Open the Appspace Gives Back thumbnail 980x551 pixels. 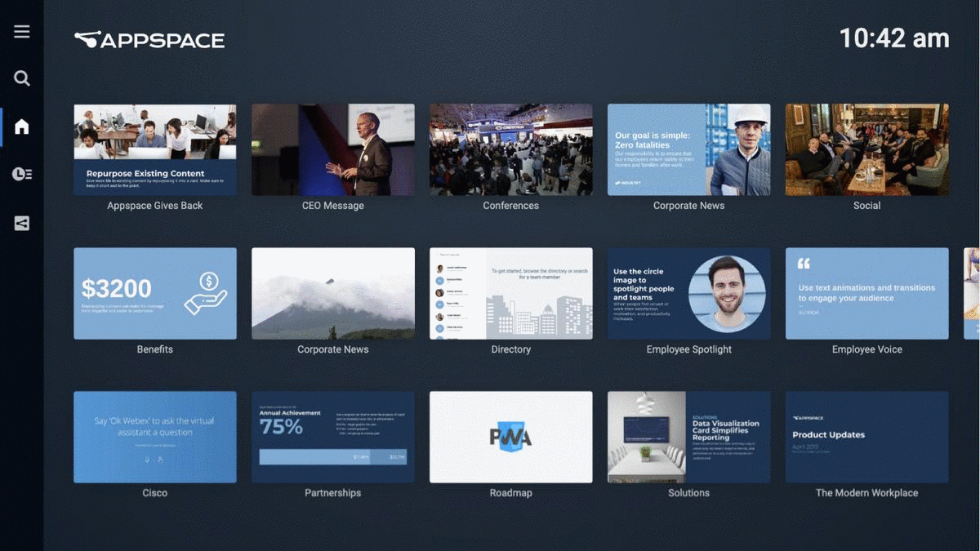(x=155, y=149)
